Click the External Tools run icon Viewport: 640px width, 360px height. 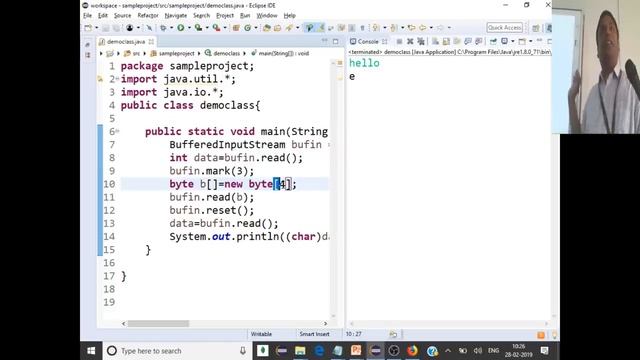216,28
